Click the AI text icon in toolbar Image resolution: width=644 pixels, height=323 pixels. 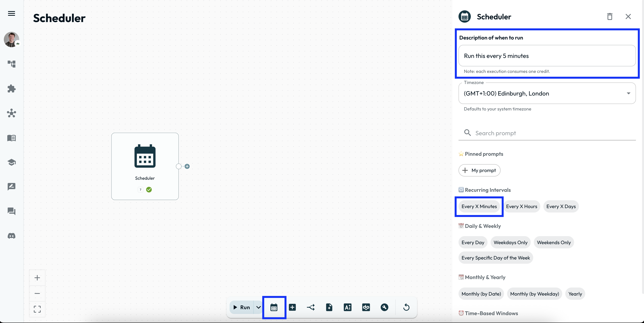348,307
